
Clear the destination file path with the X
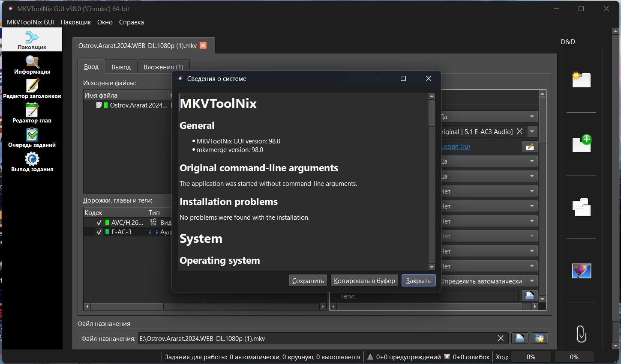click(501, 338)
